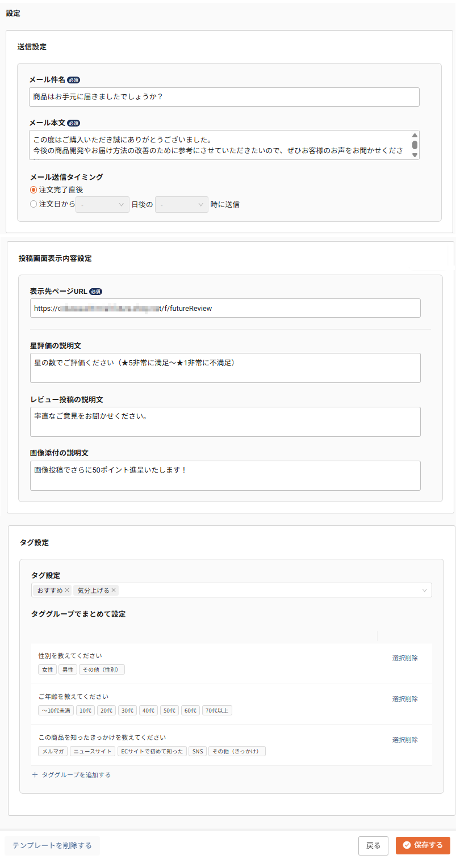Click the + icon beside タググループを追加する
Viewport: 456px width, 868px height.
tap(35, 774)
